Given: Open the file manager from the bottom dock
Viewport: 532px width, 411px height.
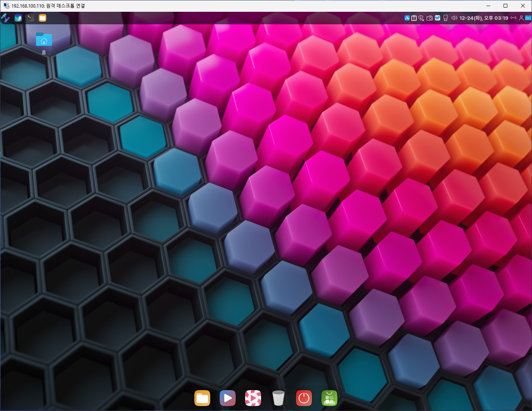Looking at the screenshot, I should (202, 398).
